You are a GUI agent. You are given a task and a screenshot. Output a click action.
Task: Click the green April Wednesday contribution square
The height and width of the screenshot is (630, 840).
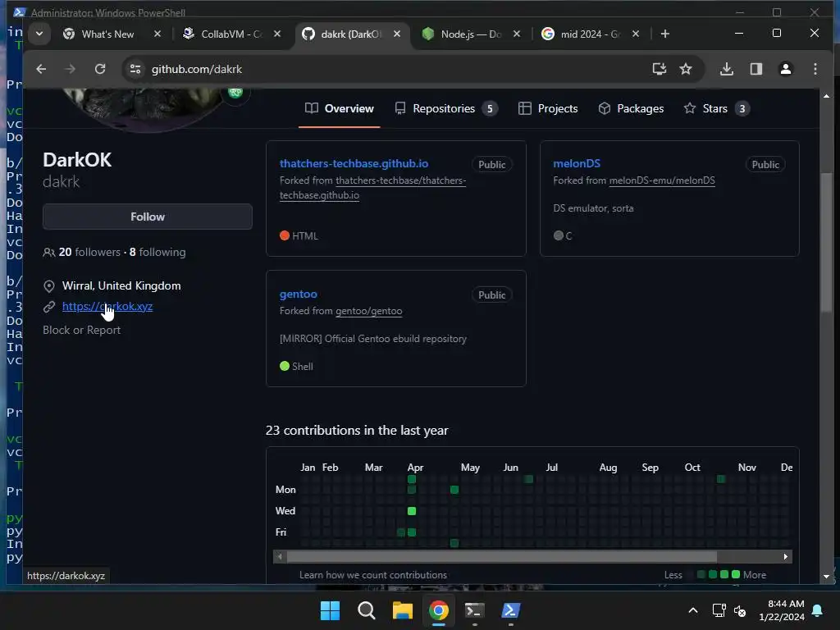pos(412,511)
